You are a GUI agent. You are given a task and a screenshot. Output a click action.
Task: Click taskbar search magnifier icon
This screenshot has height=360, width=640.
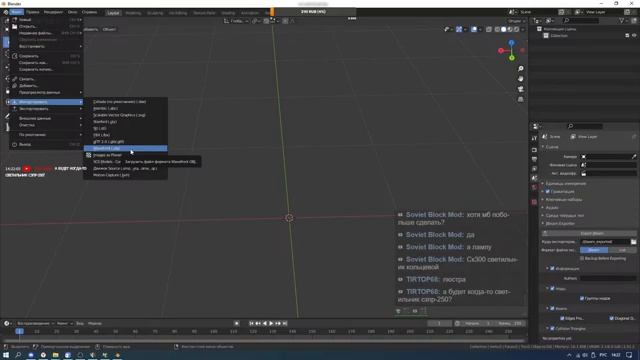tap(18, 355)
